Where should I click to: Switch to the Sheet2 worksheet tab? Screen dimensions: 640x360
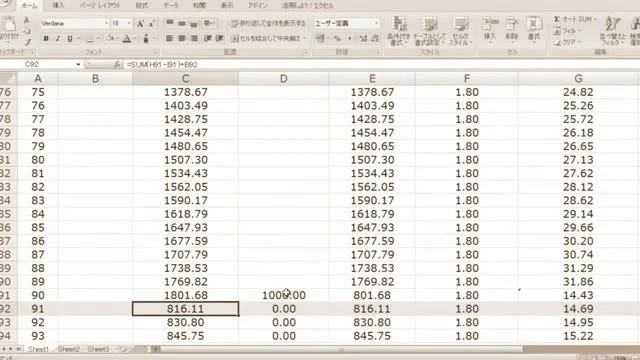pyautogui.click(x=69, y=349)
